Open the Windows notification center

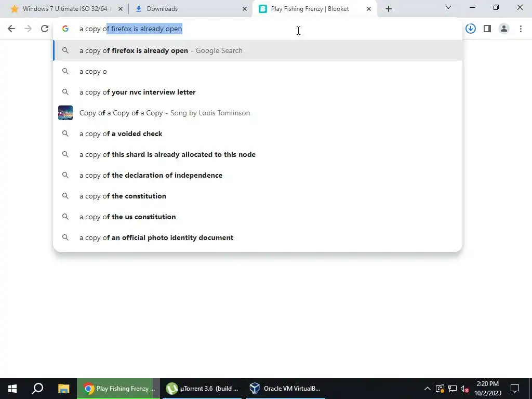click(x=515, y=389)
